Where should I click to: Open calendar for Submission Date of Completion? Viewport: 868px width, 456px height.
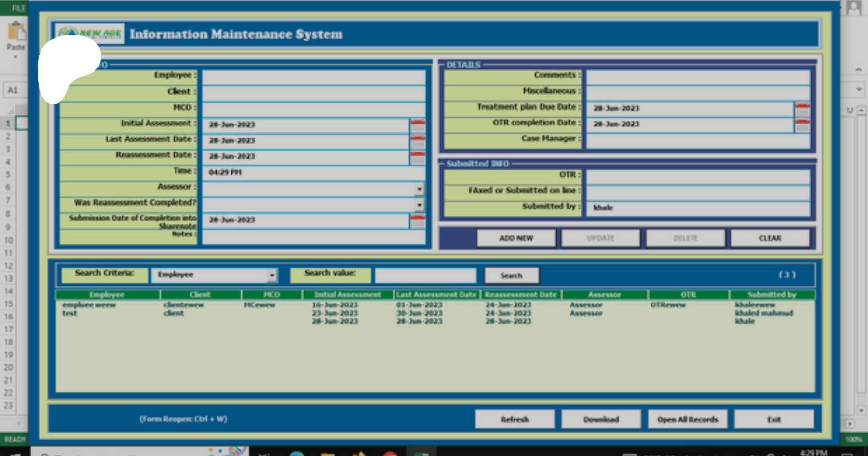[x=418, y=221]
